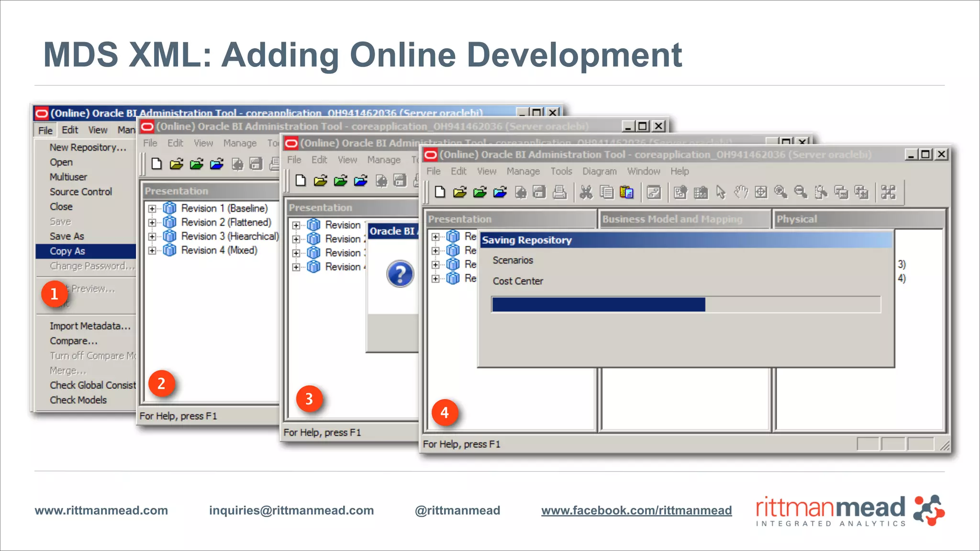Click the www.rittmanmead.com footer text
980x551 pixels.
101,510
